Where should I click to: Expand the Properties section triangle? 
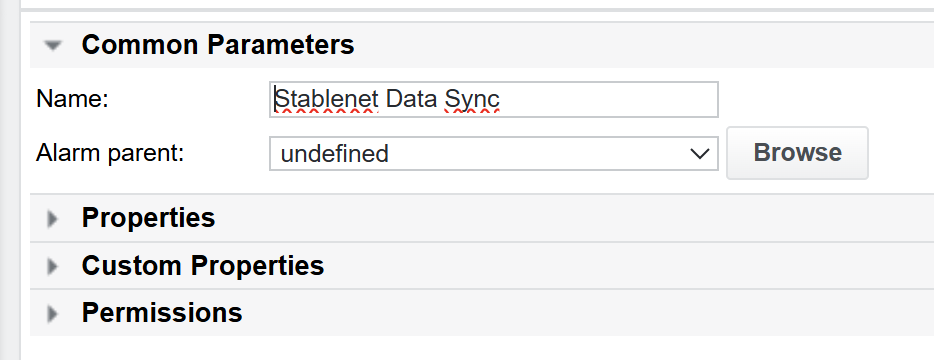[x=52, y=219]
